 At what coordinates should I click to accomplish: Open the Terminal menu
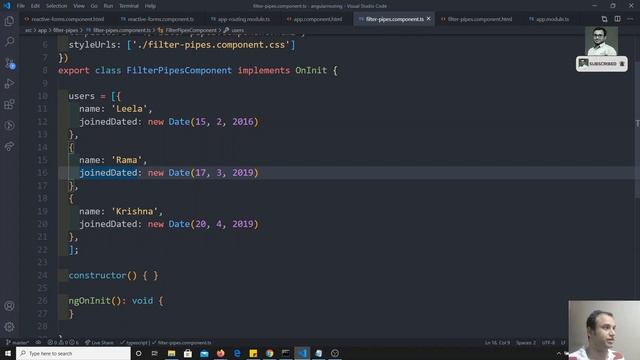pyautogui.click(x=129, y=6)
